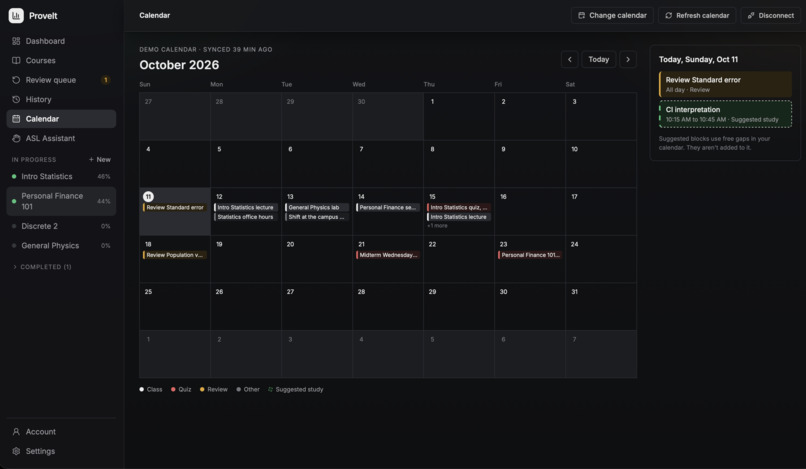Screen dimensions: 806x469
Task: Select October 1 day cell
Action: click(x=459, y=117)
